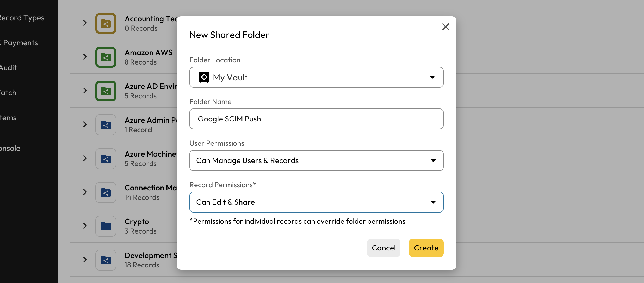Image resolution: width=644 pixels, height=283 pixels.
Task: Click the Development shared folder icon
Action: click(x=106, y=260)
